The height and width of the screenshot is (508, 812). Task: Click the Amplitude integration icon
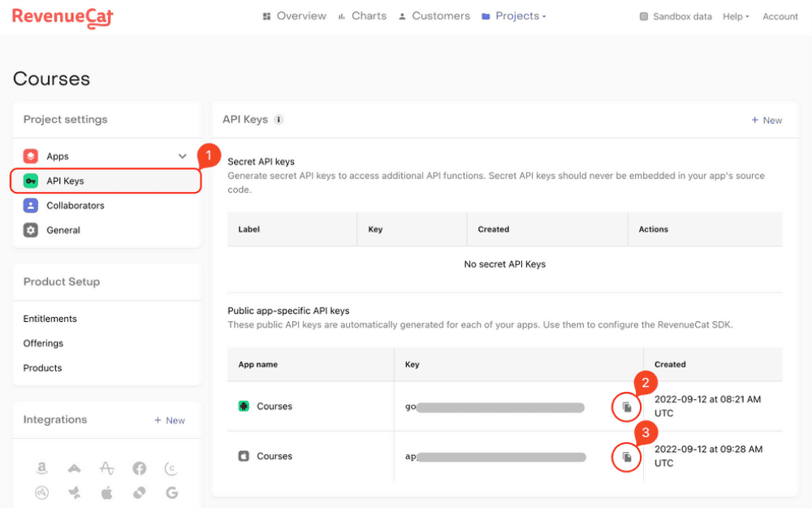[106, 468]
